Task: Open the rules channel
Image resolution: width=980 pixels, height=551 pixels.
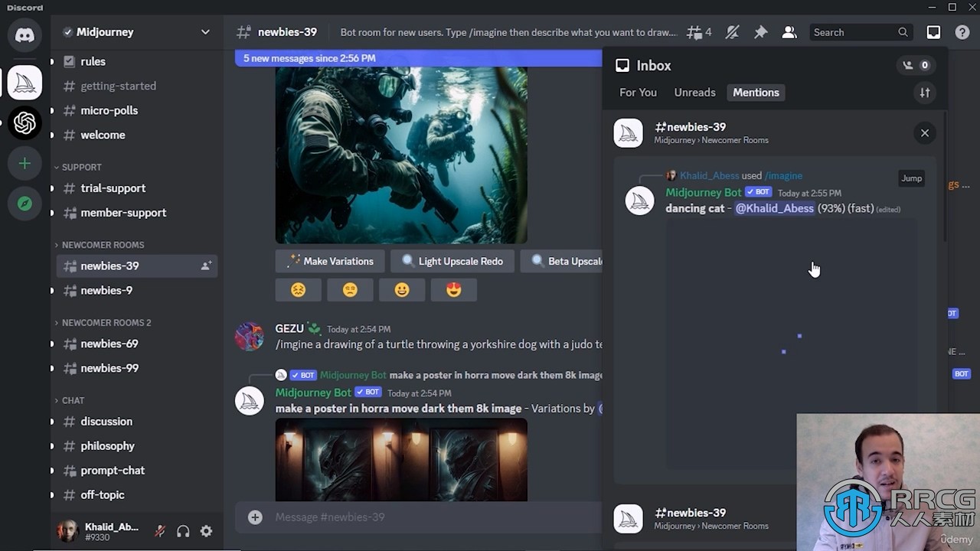Action: point(137,61)
